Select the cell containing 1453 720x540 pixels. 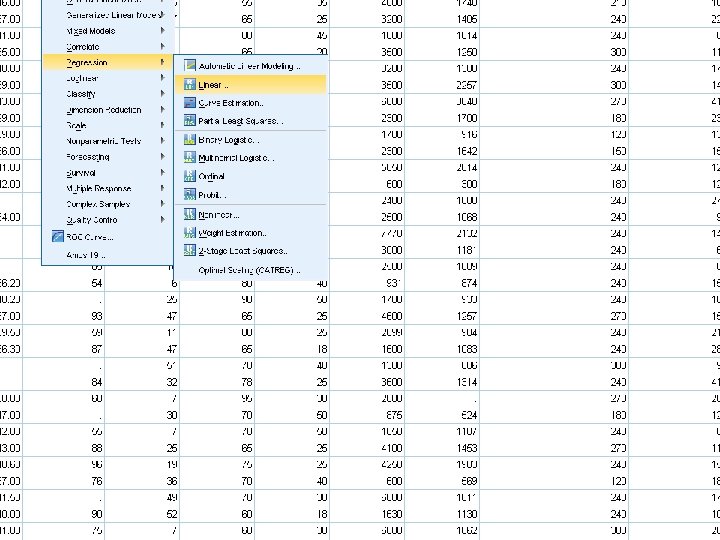point(442,448)
